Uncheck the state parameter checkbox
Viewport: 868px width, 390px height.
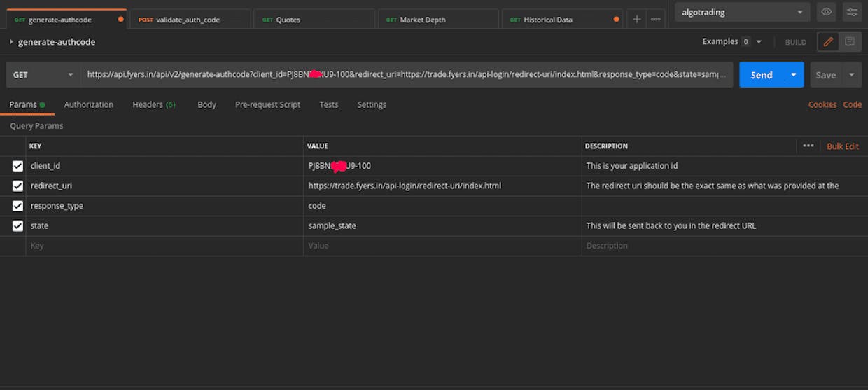pos(17,226)
